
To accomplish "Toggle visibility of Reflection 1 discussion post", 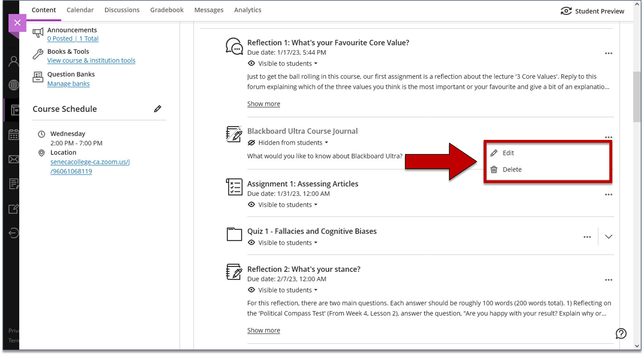I will point(283,64).
